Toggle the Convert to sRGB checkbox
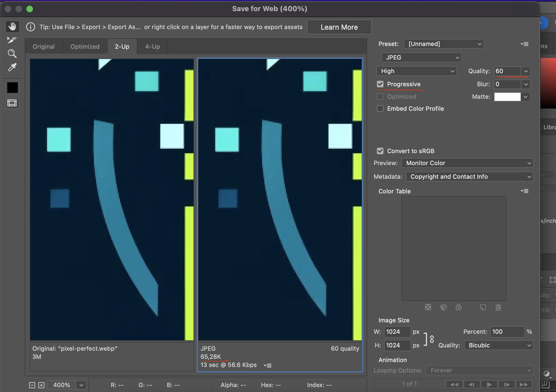 (380, 151)
